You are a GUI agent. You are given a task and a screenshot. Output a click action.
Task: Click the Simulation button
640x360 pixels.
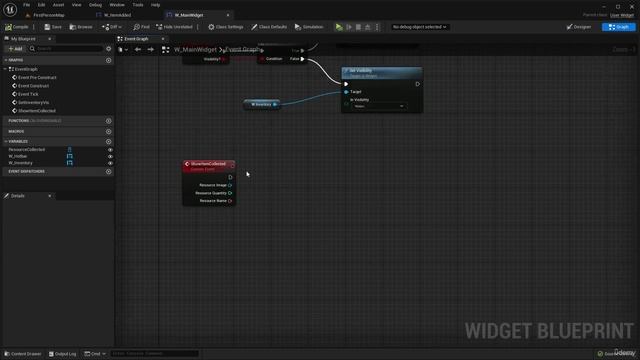coord(309,27)
